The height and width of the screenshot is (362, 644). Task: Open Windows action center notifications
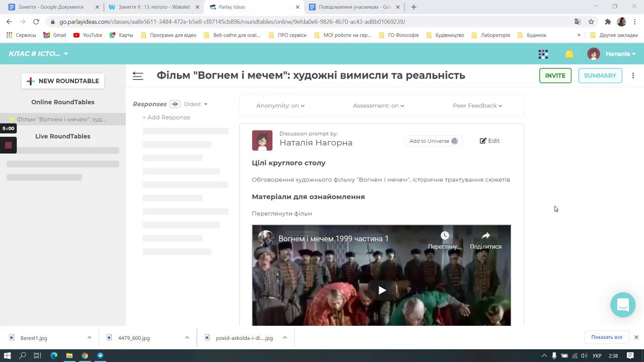[630, 355]
